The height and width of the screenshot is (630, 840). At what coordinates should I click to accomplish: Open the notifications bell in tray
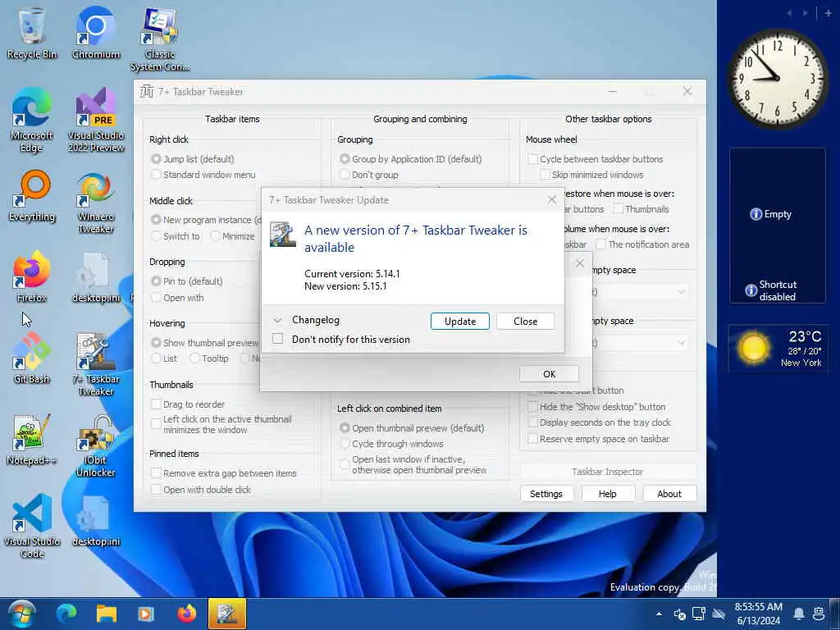799,614
